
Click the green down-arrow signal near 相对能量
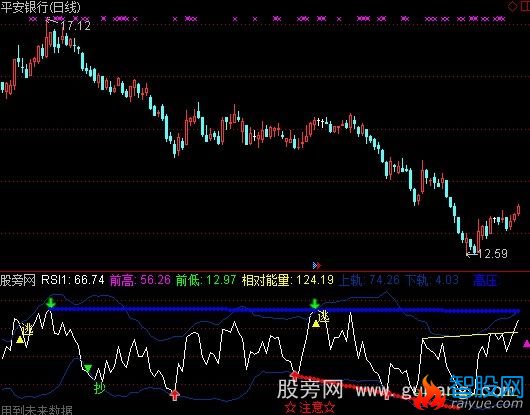pyautogui.click(x=315, y=303)
